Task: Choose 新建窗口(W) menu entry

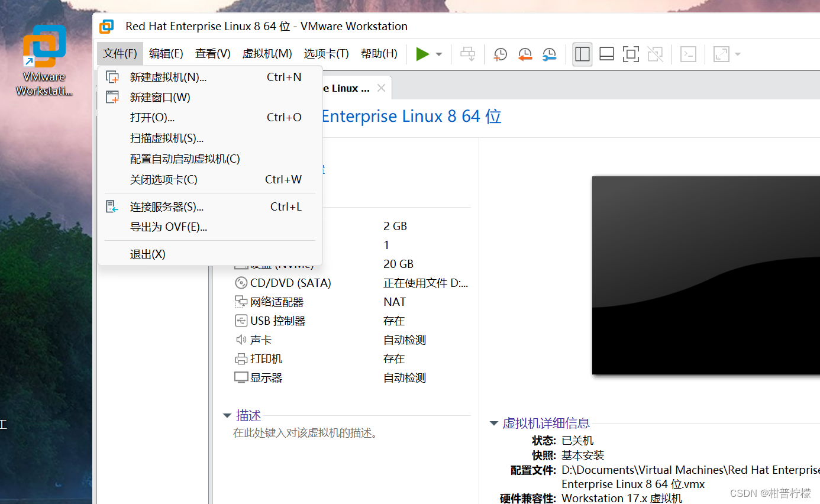Action: point(210,97)
